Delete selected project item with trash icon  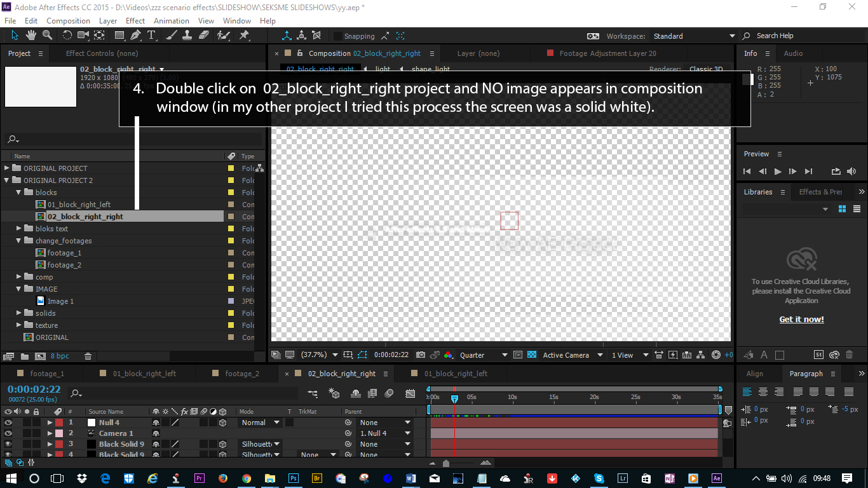point(88,356)
